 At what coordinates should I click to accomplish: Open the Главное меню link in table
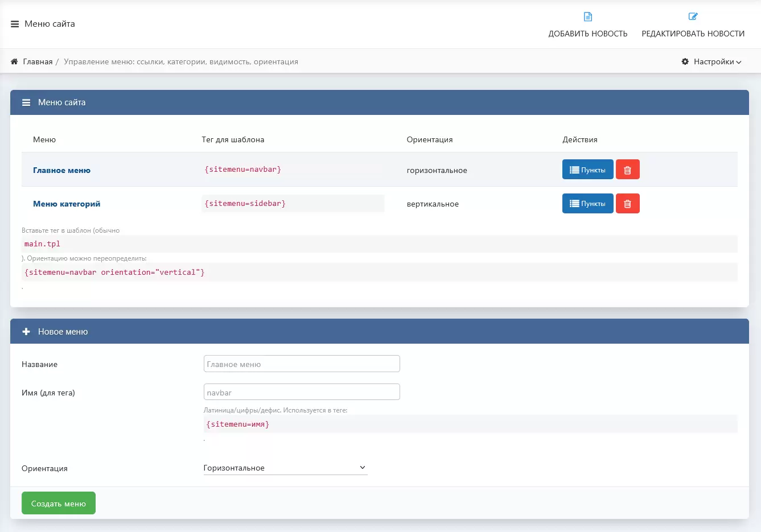(61, 170)
